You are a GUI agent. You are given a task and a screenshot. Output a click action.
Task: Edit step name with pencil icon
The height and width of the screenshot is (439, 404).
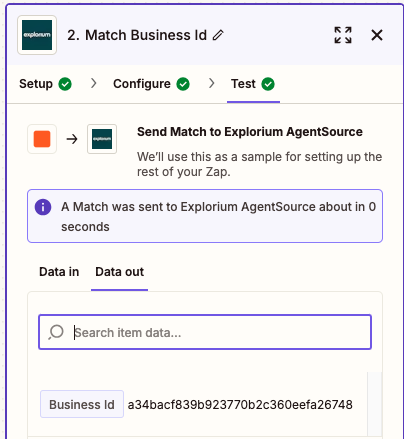[x=218, y=35]
